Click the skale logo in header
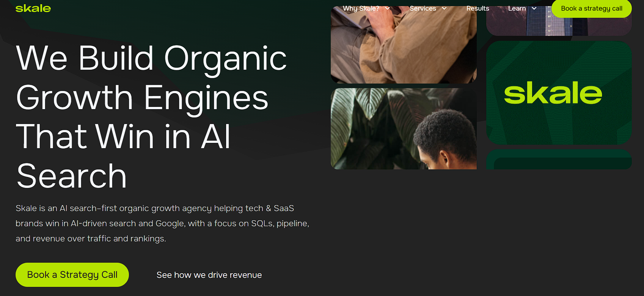The height and width of the screenshot is (296, 644). (x=33, y=8)
